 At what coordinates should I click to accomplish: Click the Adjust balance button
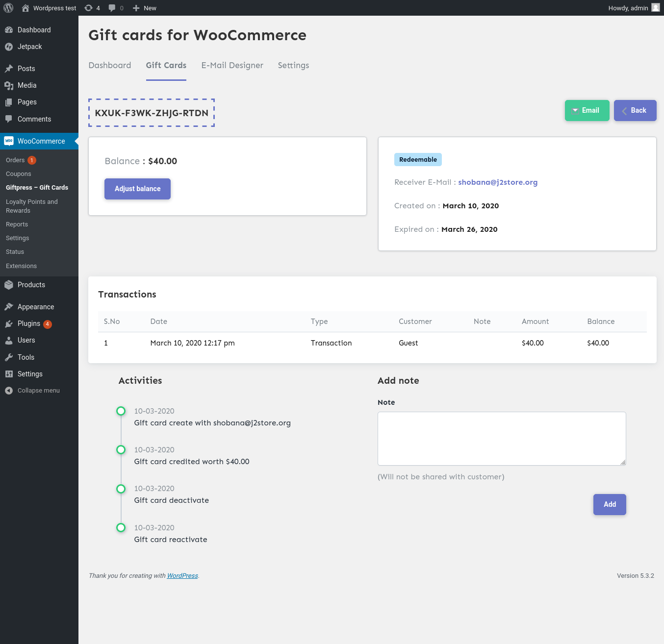[x=138, y=189]
